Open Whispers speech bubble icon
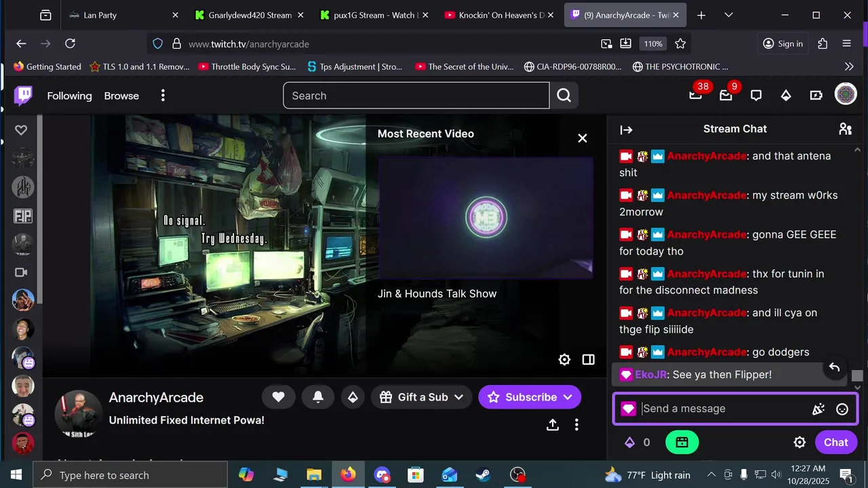The height and width of the screenshot is (488, 868). (756, 96)
